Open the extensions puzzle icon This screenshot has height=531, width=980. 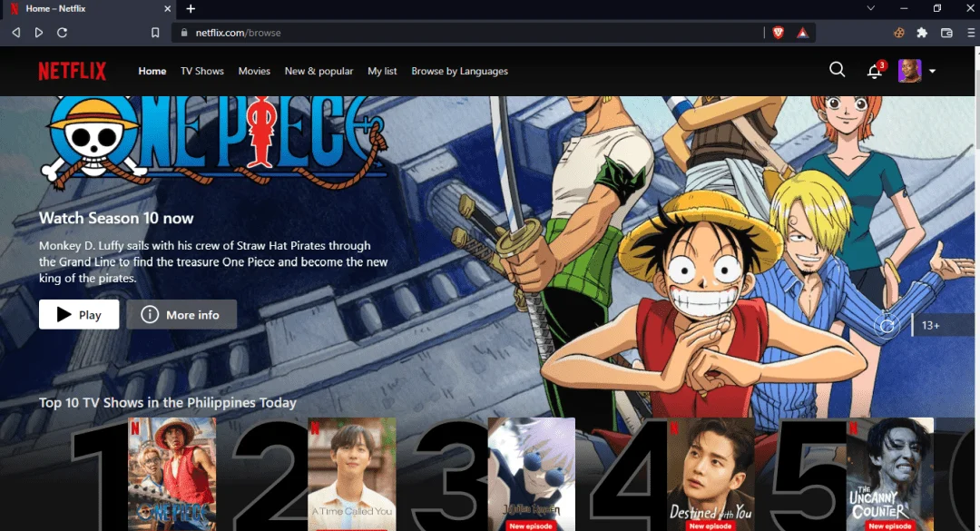point(922,33)
